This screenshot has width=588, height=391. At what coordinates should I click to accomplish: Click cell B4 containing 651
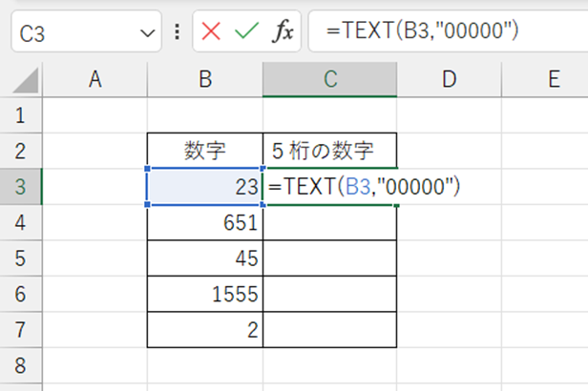click(204, 223)
